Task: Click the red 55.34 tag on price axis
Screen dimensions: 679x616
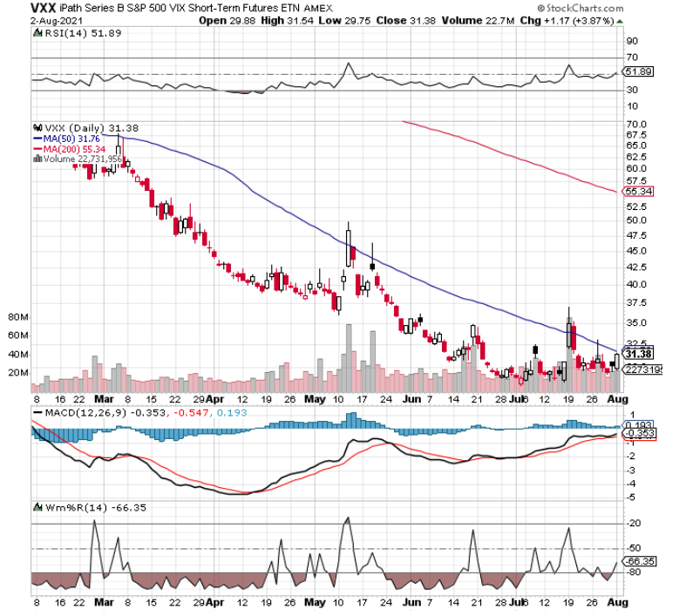Action: coord(638,192)
